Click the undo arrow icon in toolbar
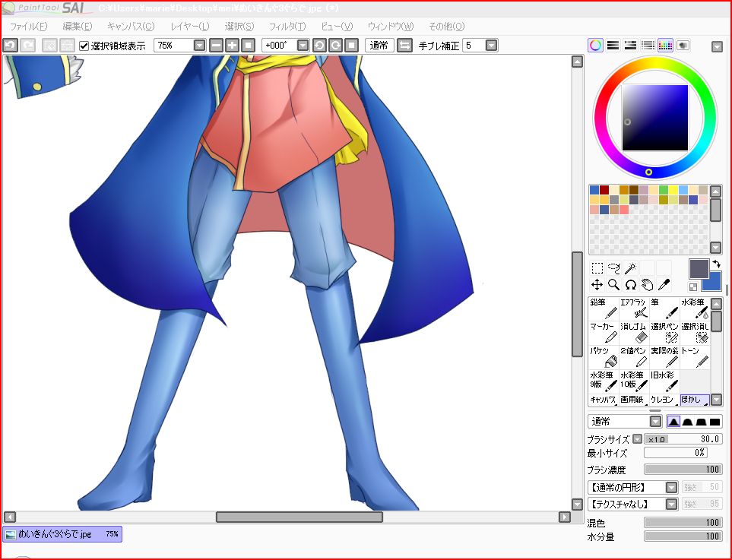The height and width of the screenshot is (560, 732). click(x=11, y=46)
